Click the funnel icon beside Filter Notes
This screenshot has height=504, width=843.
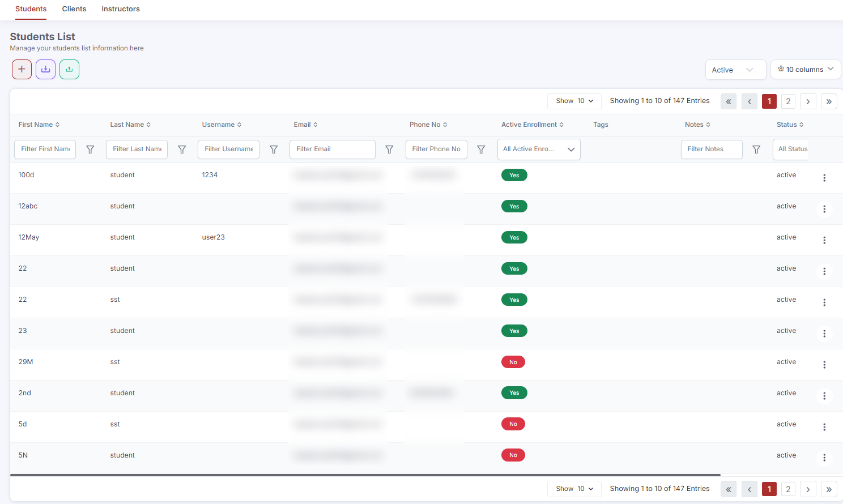click(756, 150)
